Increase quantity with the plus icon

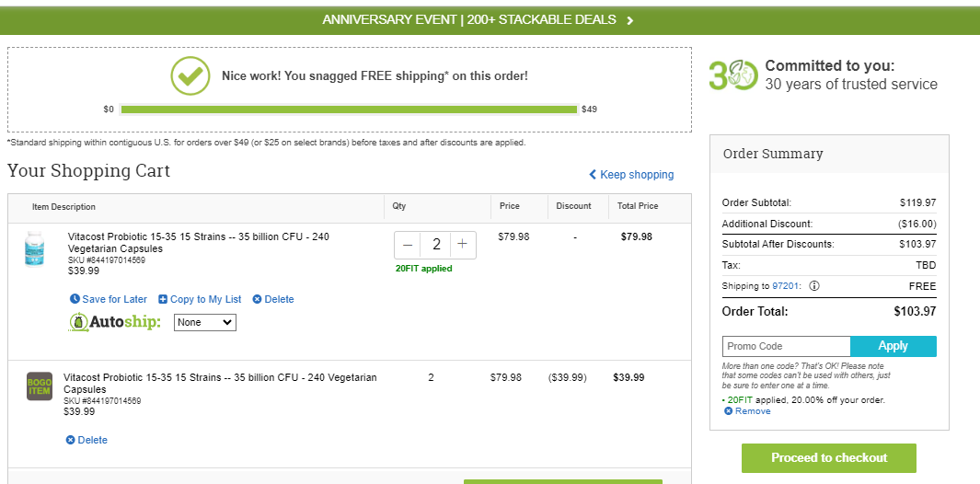pos(463,245)
